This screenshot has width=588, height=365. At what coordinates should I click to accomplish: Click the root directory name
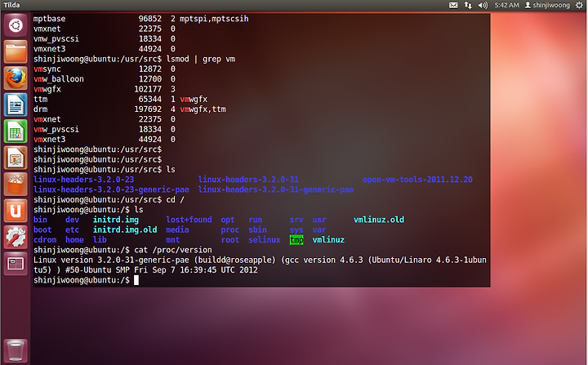(x=229, y=240)
